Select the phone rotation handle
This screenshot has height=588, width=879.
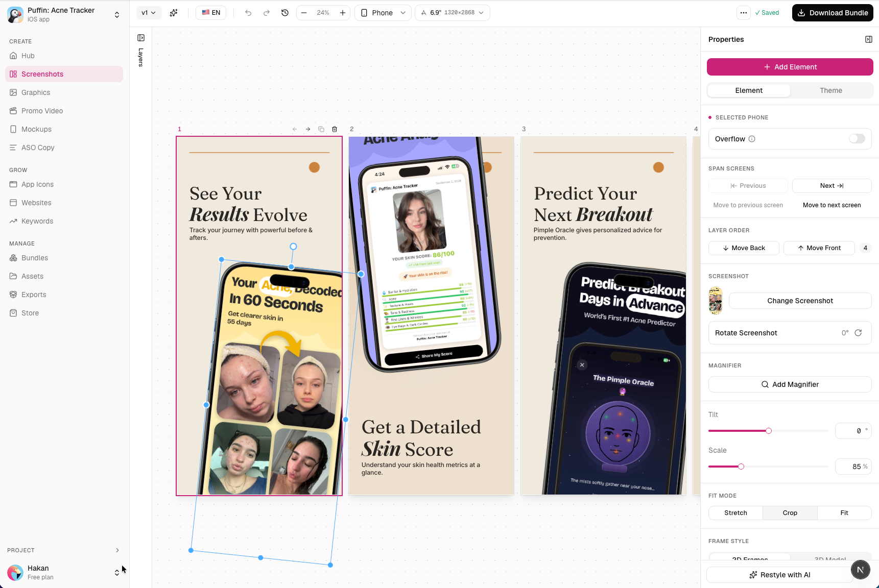293,247
